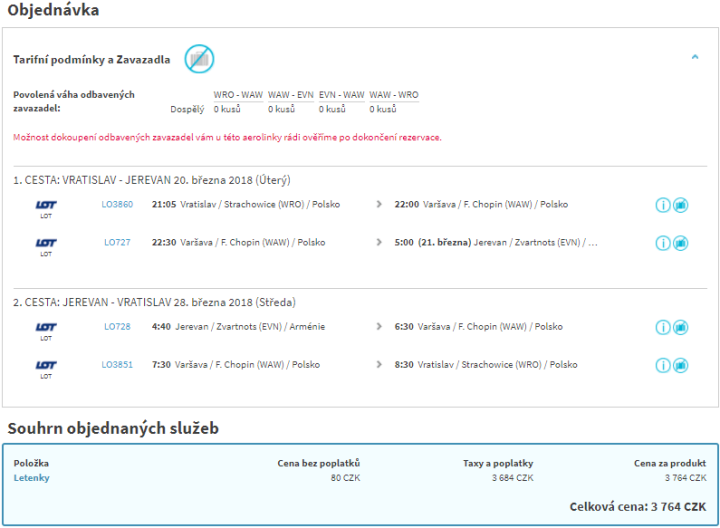Open flight number link LO727

pyautogui.click(x=117, y=242)
